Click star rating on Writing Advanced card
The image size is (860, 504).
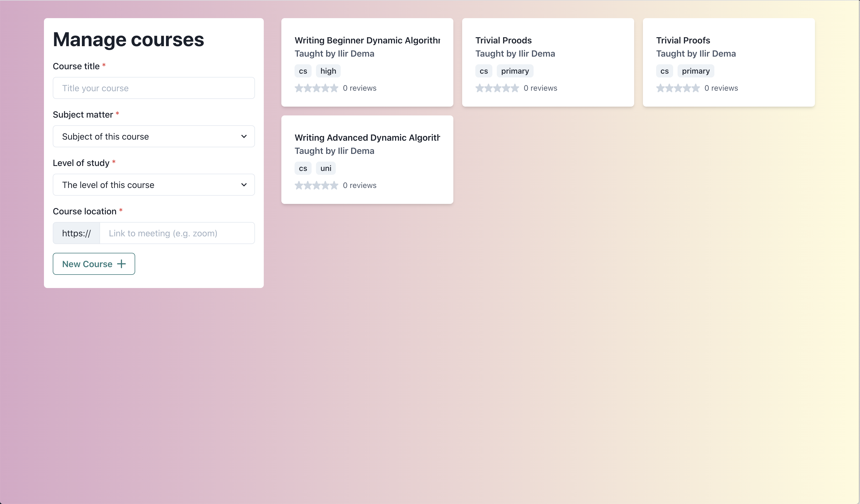pyautogui.click(x=316, y=185)
